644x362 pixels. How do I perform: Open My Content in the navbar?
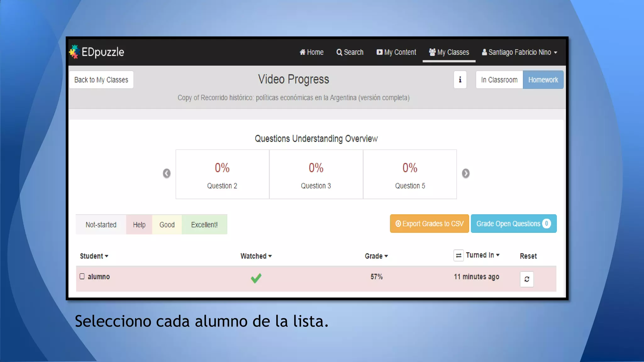tap(396, 52)
